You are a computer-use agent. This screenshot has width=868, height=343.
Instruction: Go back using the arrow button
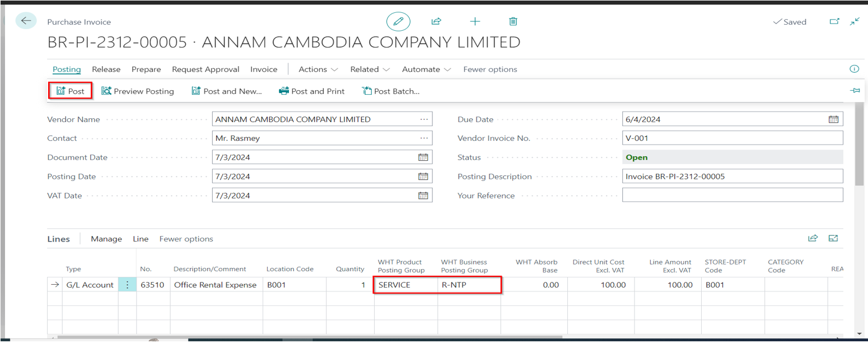click(26, 21)
